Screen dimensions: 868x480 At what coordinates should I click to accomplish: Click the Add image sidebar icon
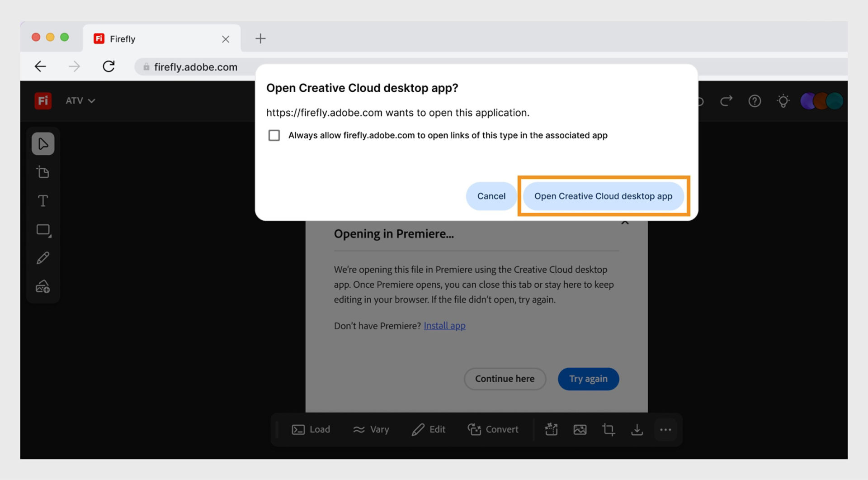43,286
